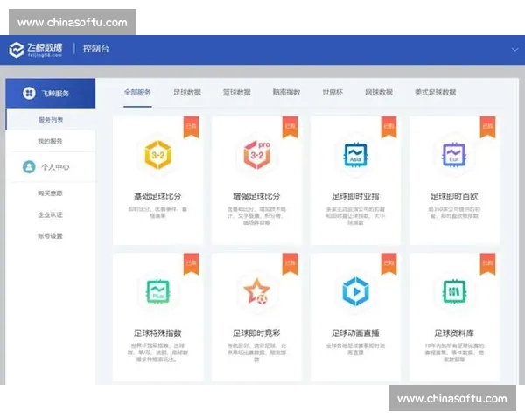Open the 足球即时亚指 service title
Viewport: 525px width, 420px height.
pos(355,196)
